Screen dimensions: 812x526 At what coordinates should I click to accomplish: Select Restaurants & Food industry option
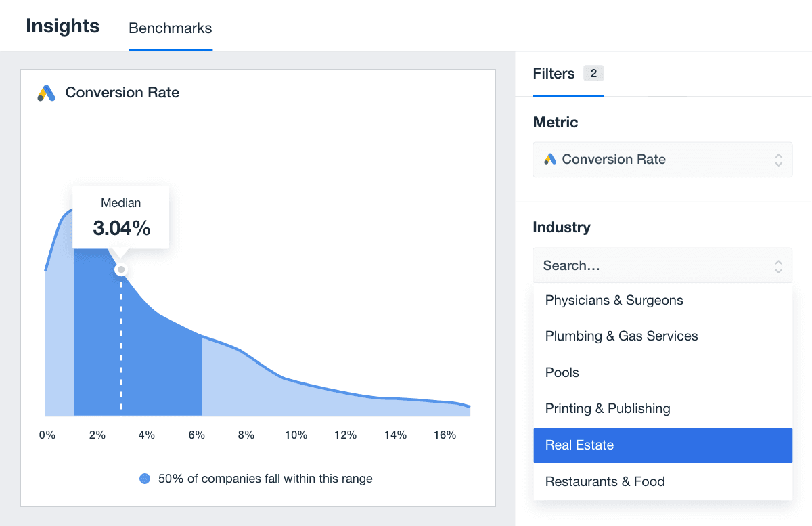pos(605,482)
